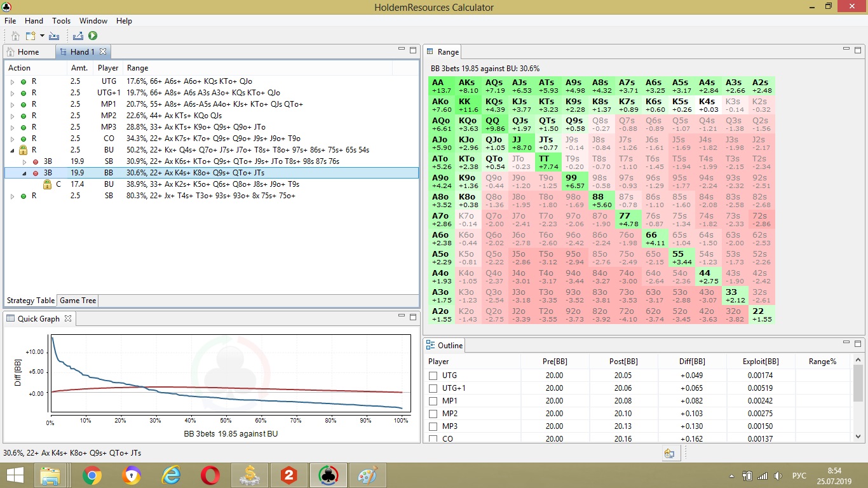Image resolution: width=868 pixels, height=488 pixels.
Task: Open File Explorer from the taskbar
Action: click(x=50, y=475)
